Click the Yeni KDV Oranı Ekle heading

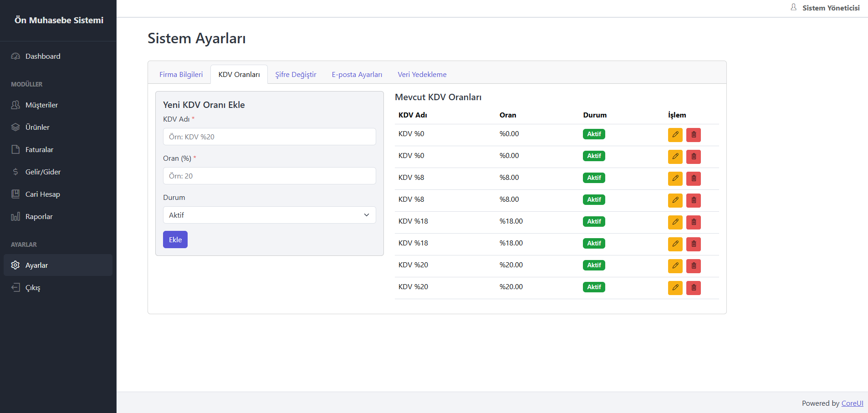(x=204, y=105)
